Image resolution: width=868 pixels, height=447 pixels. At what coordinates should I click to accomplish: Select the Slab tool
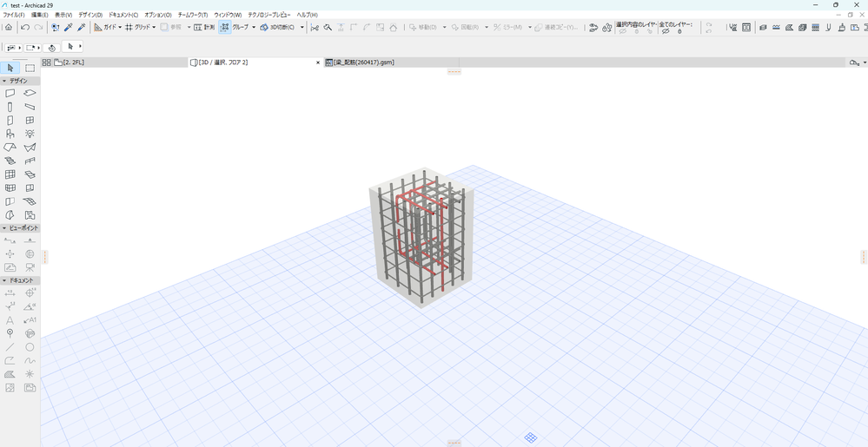pyautogui.click(x=30, y=94)
